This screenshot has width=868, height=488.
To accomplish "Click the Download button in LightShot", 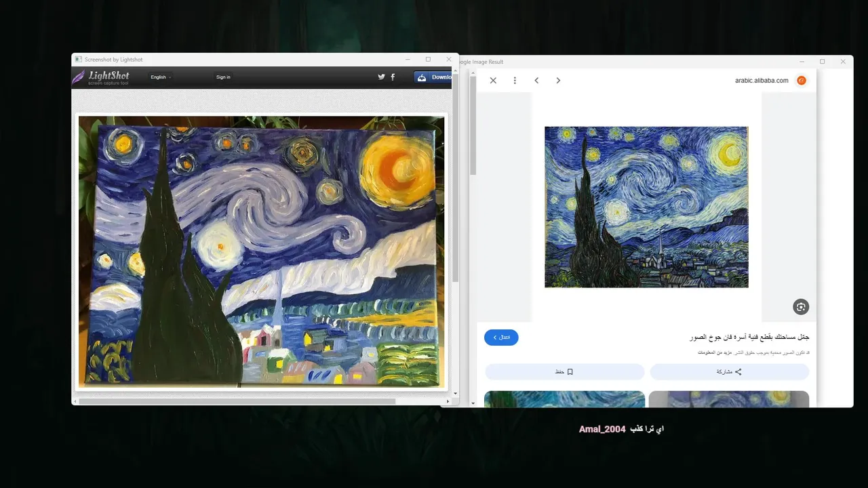I will click(x=433, y=77).
